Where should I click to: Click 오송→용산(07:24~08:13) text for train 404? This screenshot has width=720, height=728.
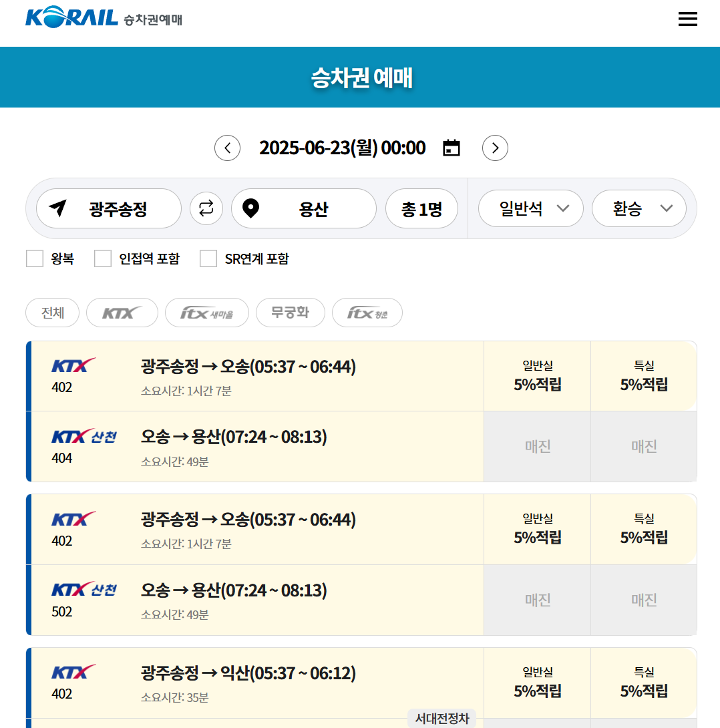point(234,437)
